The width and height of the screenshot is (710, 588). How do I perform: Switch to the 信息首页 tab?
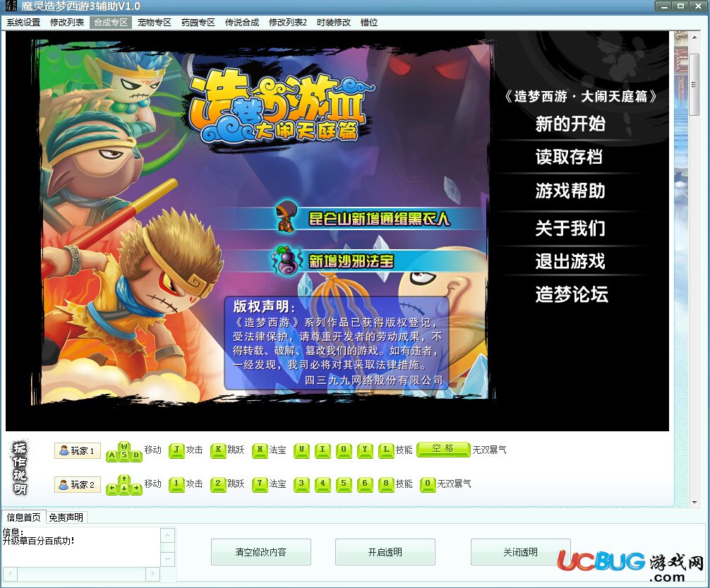23,517
